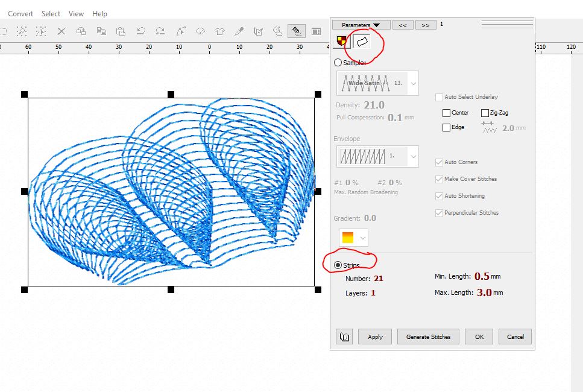Select the Sample radio button
The width and height of the screenshot is (583, 392).
pyautogui.click(x=338, y=63)
